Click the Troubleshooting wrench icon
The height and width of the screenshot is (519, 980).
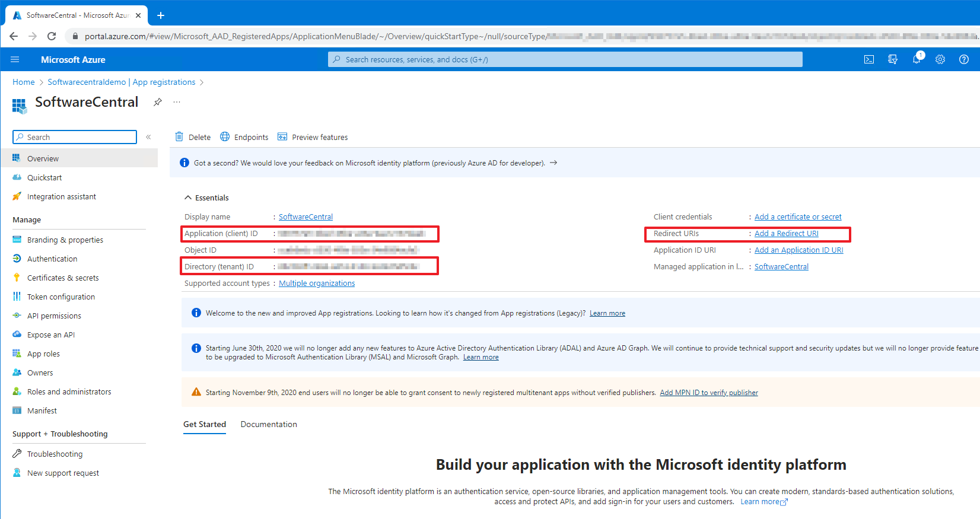17,454
